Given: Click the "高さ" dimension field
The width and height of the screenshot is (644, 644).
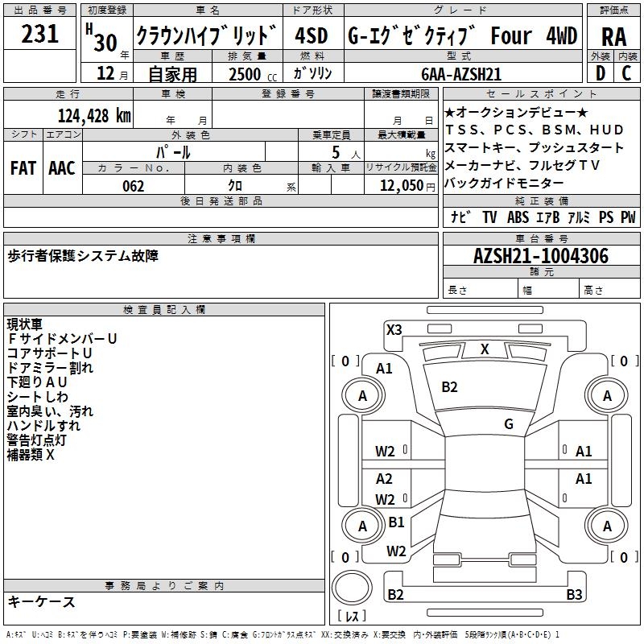Looking at the screenshot, I should 610,290.
